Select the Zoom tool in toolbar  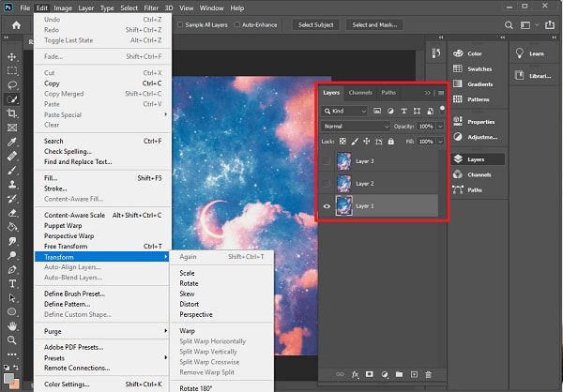12,339
